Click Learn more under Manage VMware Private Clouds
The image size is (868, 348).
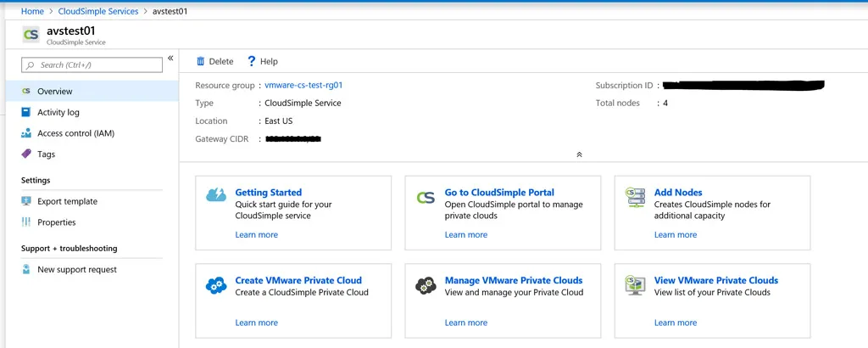(x=466, y=323)
